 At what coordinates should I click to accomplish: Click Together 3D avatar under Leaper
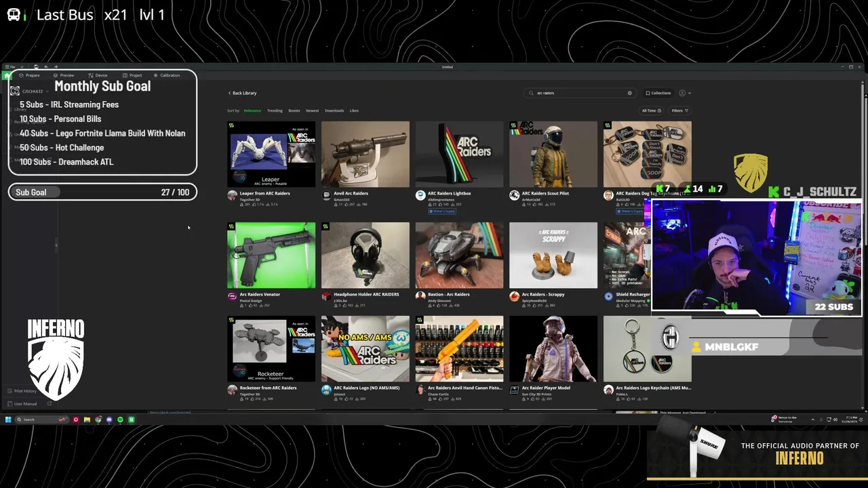[x=232, y=195]
